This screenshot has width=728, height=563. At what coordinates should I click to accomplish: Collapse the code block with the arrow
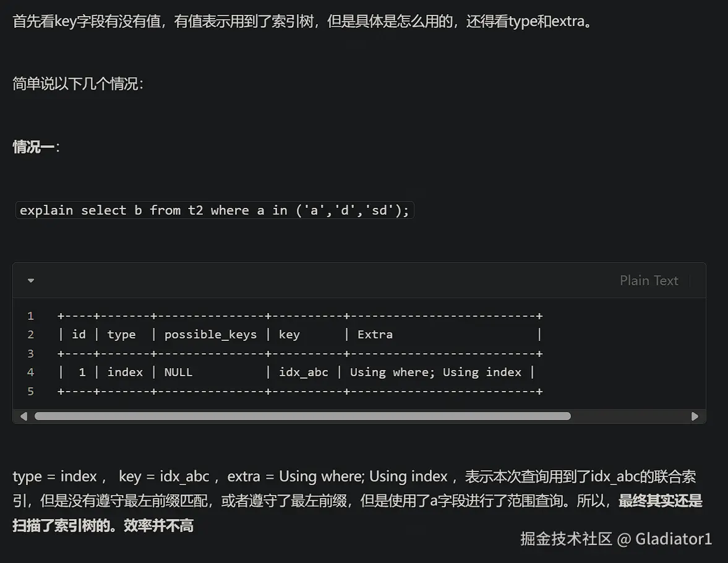coord(31,281)
